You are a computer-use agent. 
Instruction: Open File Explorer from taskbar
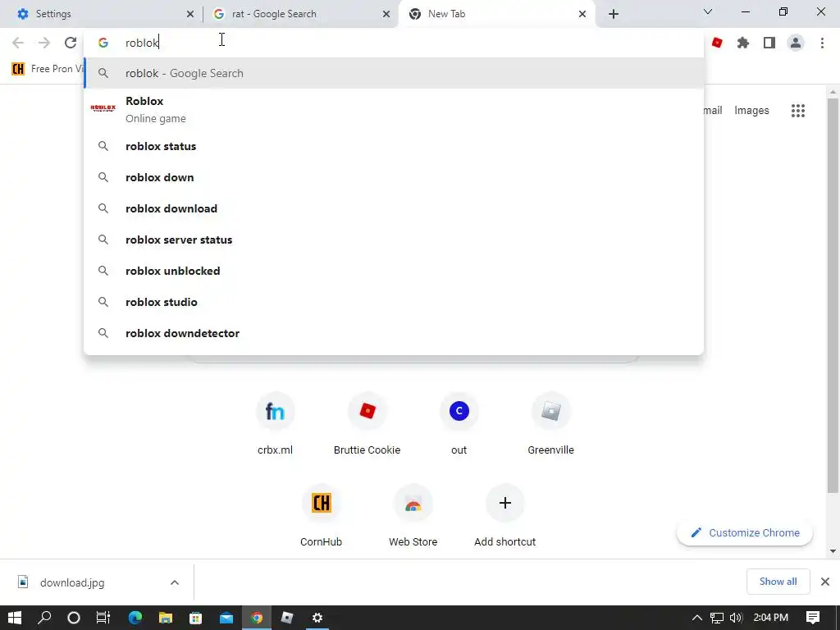click(x=166, y=618)
